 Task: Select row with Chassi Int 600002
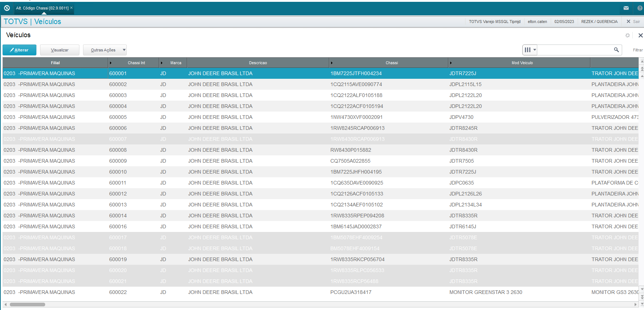(x=321, y=84)
